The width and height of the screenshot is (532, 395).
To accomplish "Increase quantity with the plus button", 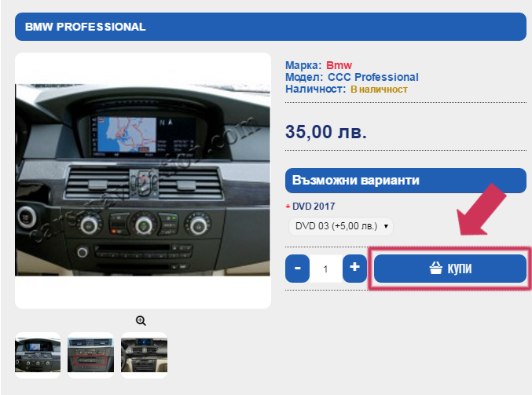I will [354, 269].
